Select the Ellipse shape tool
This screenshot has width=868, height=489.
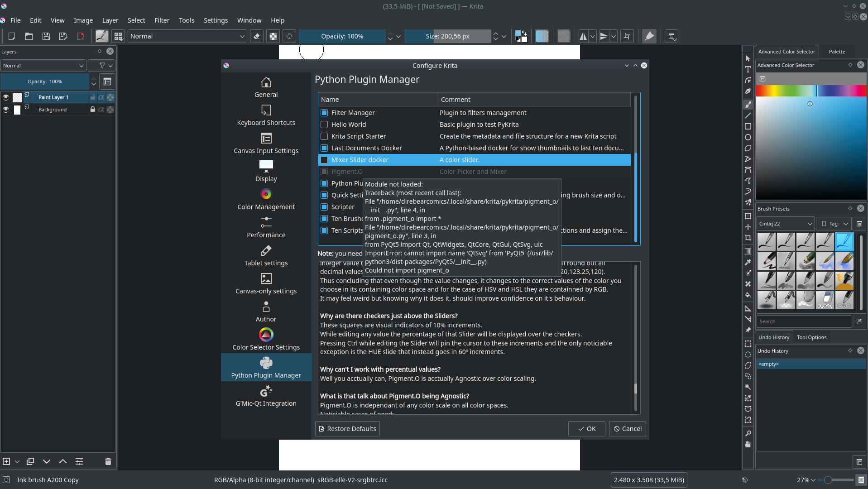748,137
